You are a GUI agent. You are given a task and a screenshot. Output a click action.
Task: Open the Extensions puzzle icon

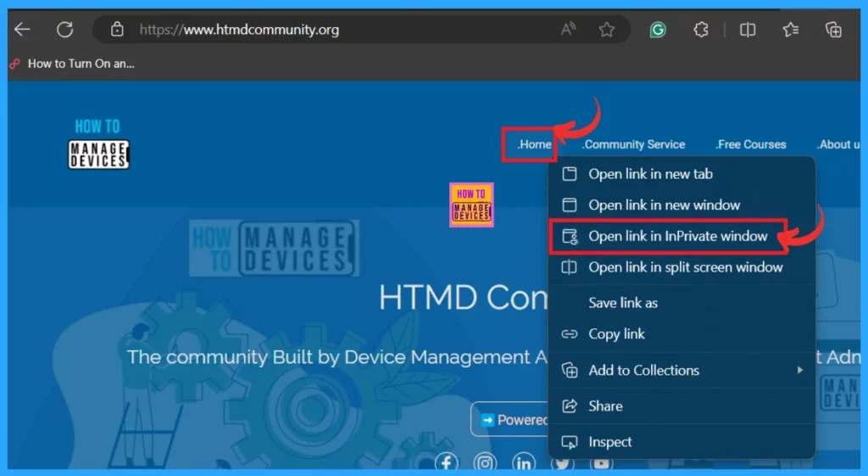701,30
